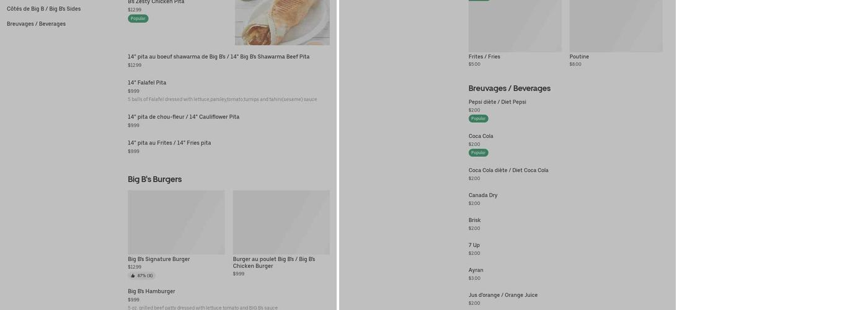Select Diet Pepsi from the beverages
The image size is (868, 310).
click(x=497, y=102)
